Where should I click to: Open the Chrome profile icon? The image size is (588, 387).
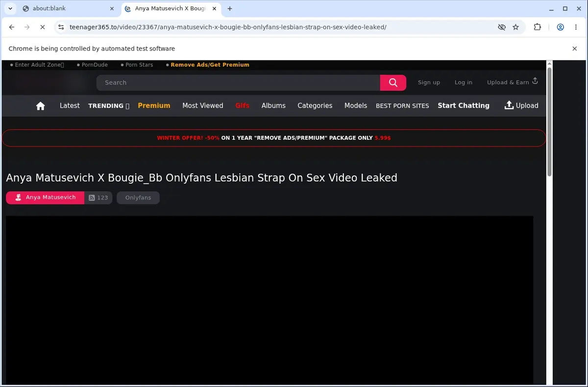click(x=561, y=27)
